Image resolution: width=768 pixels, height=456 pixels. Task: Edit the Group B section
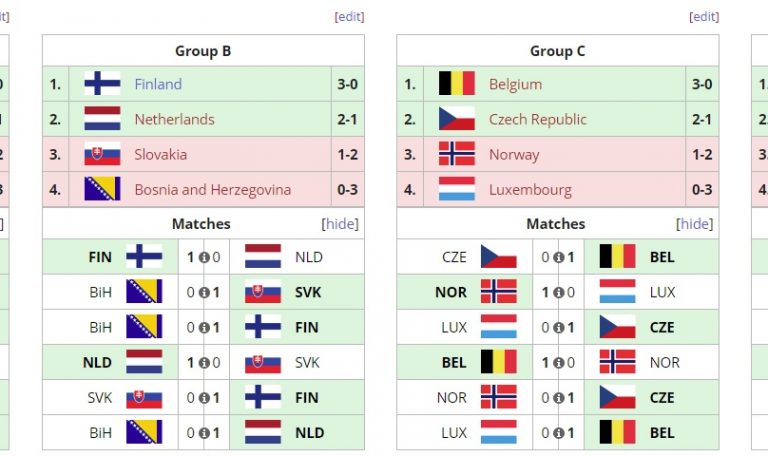pos(349,17)
